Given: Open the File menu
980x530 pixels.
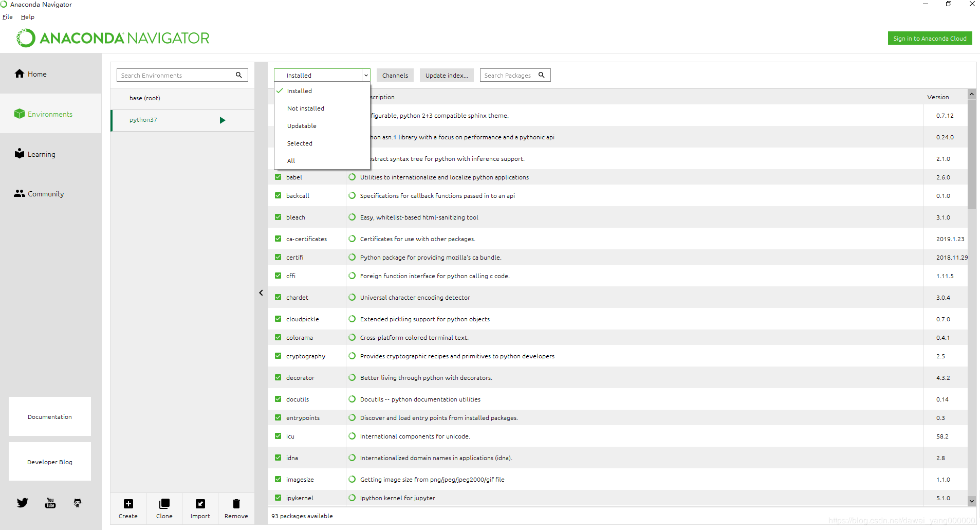Looking at the screenshot, I should coord(8,17).
